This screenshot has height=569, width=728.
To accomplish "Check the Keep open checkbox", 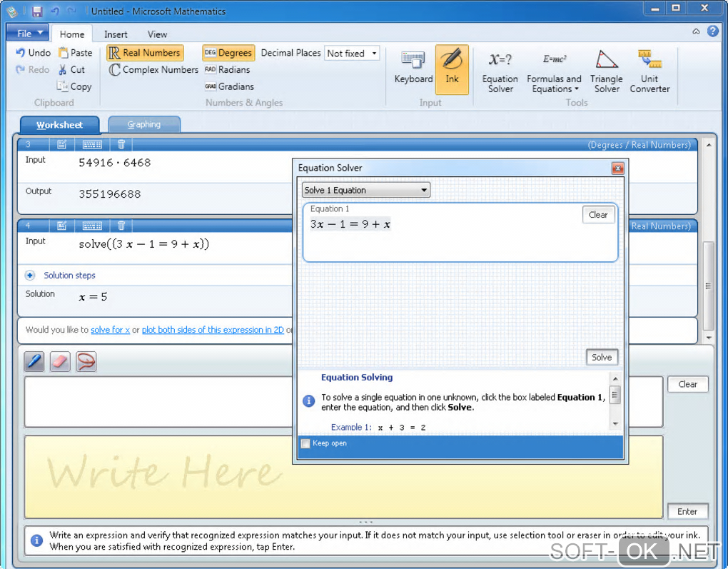I will 305,443.
